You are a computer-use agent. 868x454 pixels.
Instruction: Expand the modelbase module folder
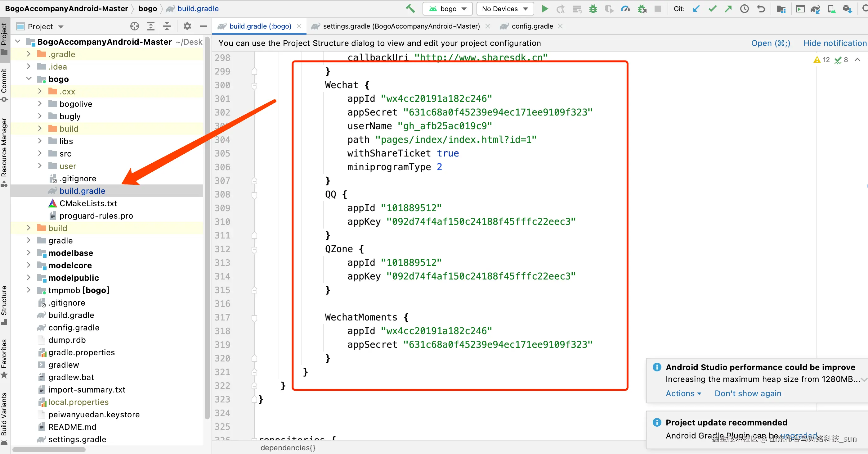(x=29, y=253)
